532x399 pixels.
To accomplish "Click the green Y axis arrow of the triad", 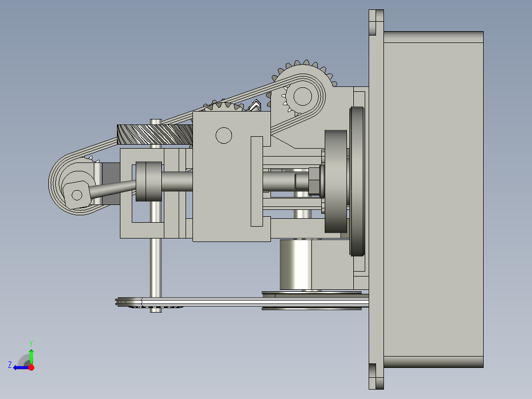I will coord(31,357).
